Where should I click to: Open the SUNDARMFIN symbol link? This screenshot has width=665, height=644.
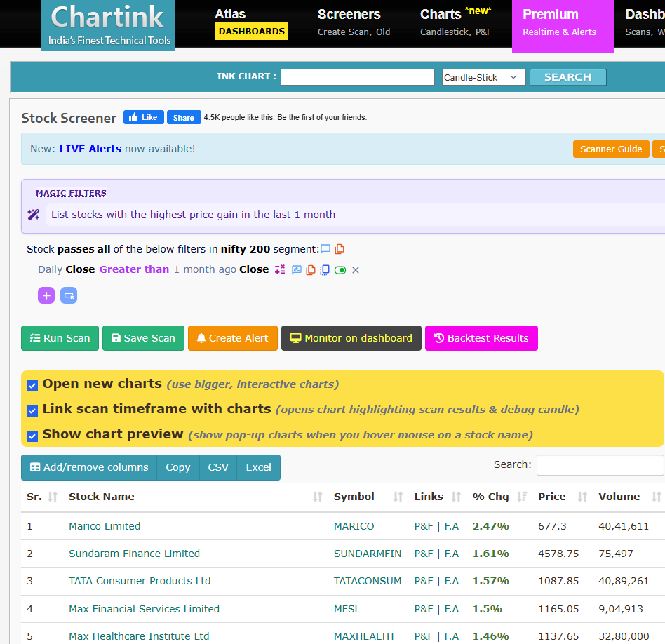368,554
